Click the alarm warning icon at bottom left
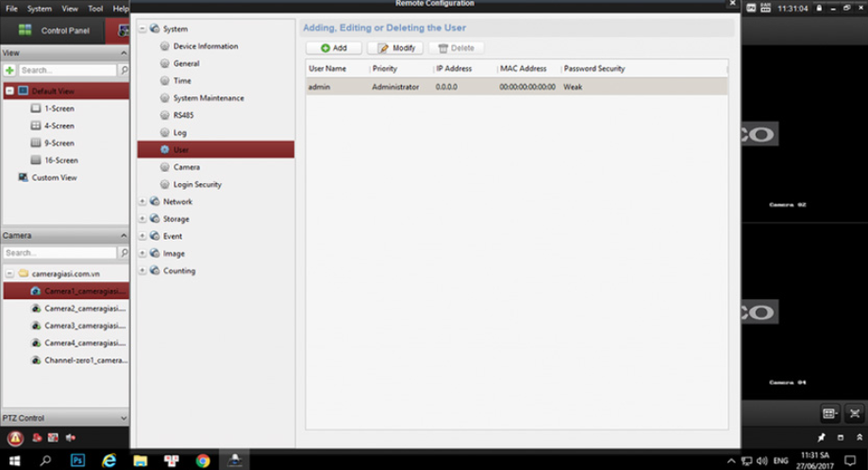868x470 pixels. click(15, 438)
